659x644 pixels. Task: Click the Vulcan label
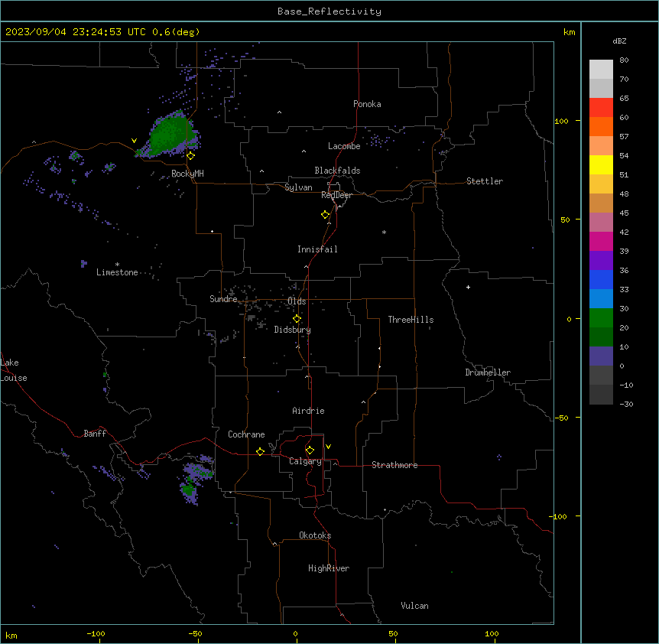coord(415,606)
